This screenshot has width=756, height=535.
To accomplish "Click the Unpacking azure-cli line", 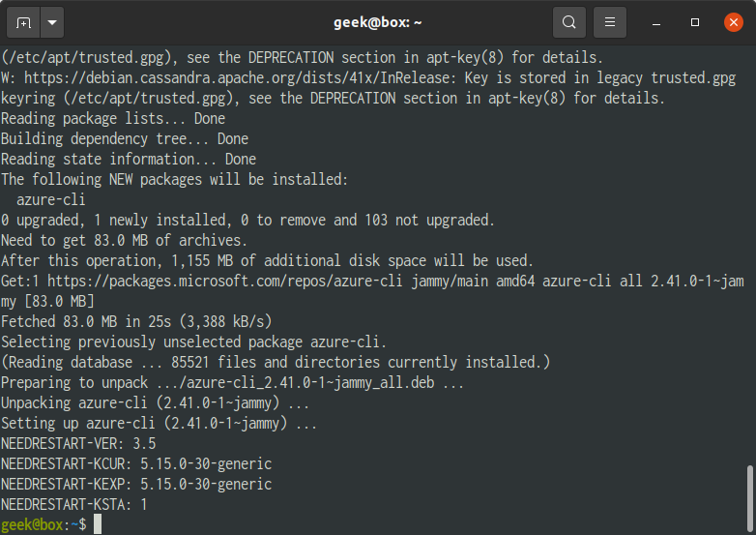I will coord(156,402).
